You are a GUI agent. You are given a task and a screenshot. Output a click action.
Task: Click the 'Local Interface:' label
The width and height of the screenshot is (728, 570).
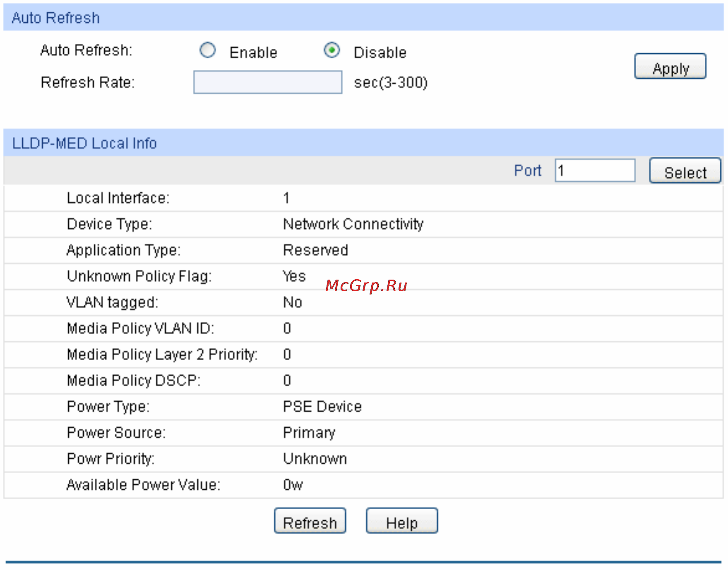pos(118,198)
